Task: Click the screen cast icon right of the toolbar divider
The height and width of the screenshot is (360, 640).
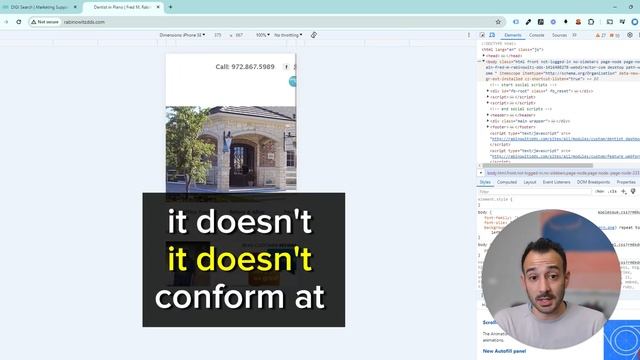Action: pyautogui.click(x=610, y=22)
